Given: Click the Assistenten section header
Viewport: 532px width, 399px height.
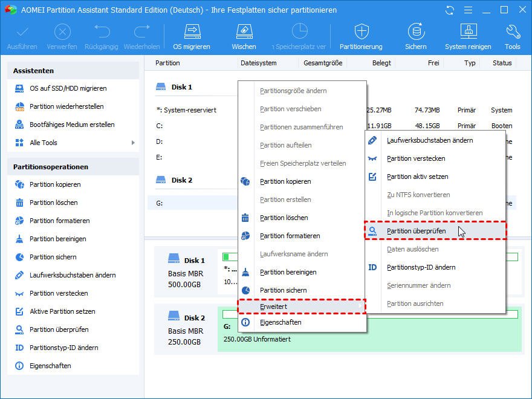Looking at the screenshot, I should pos(73,71).
